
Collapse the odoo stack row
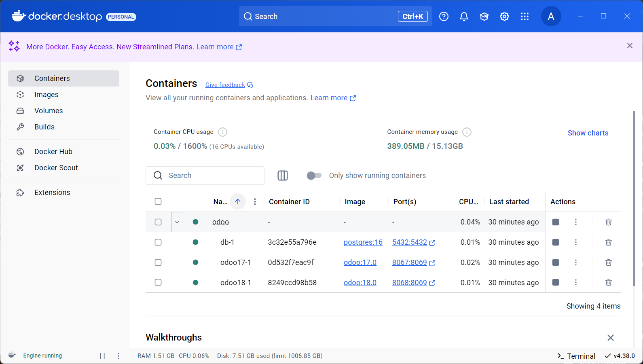177,222
